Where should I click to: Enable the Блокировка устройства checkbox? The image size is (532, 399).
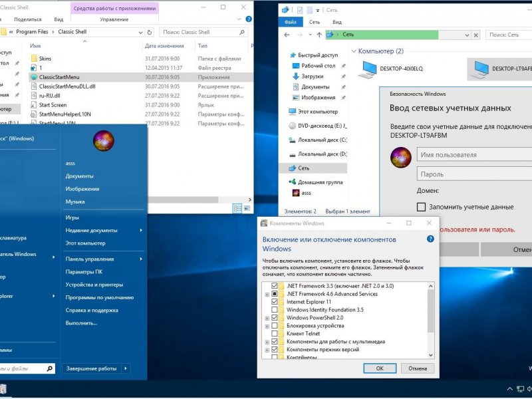275,326
